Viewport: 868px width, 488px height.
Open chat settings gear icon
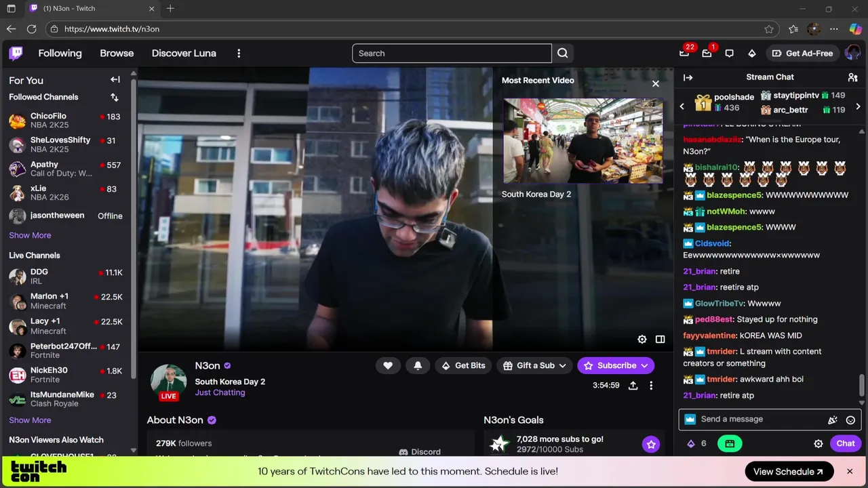818,443
